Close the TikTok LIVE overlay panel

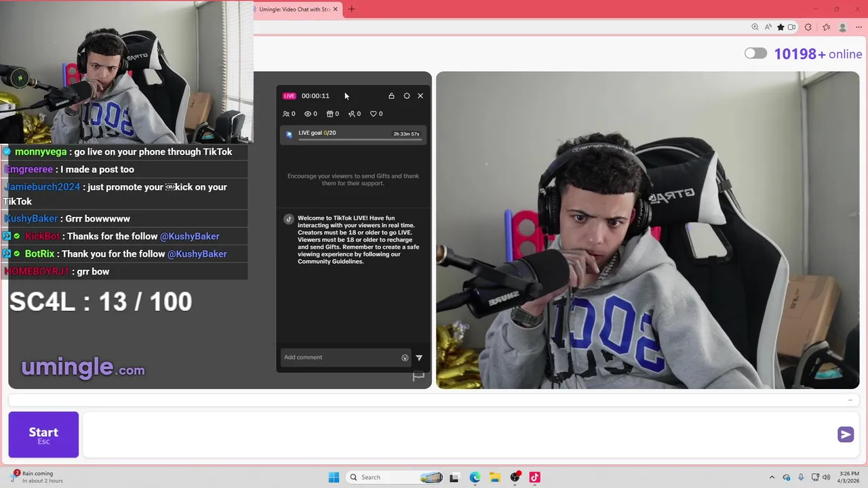tap(420, 96)
